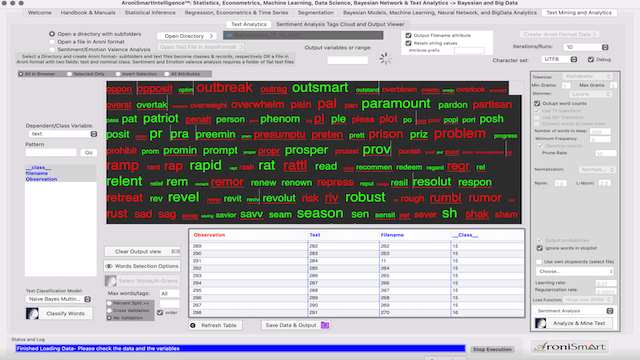The height and width of the screenshot is (360, 640).
Task: Toggle Ignore words in stoplist
Action: (x=540, y=248)
